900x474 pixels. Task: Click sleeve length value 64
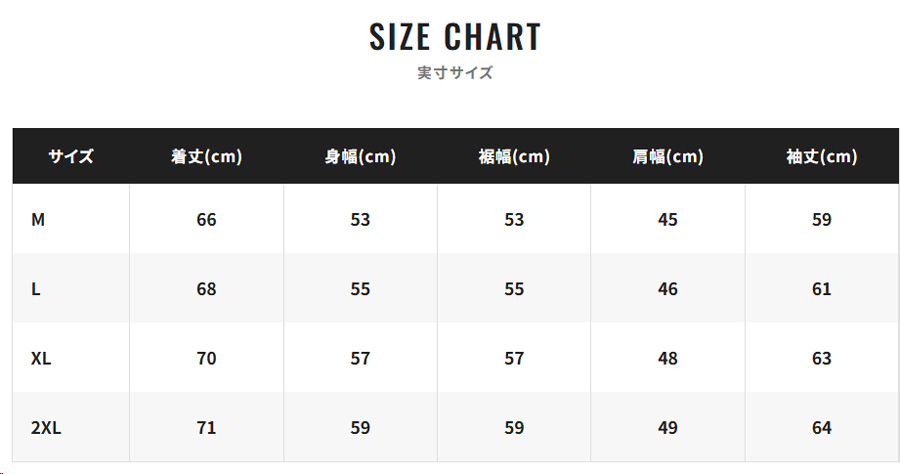tap(822, 428)
